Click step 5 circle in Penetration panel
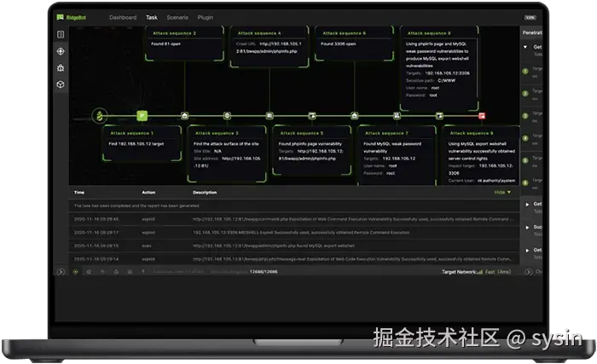The width and height of the screenshot is (597, 364). click(525, 160)
